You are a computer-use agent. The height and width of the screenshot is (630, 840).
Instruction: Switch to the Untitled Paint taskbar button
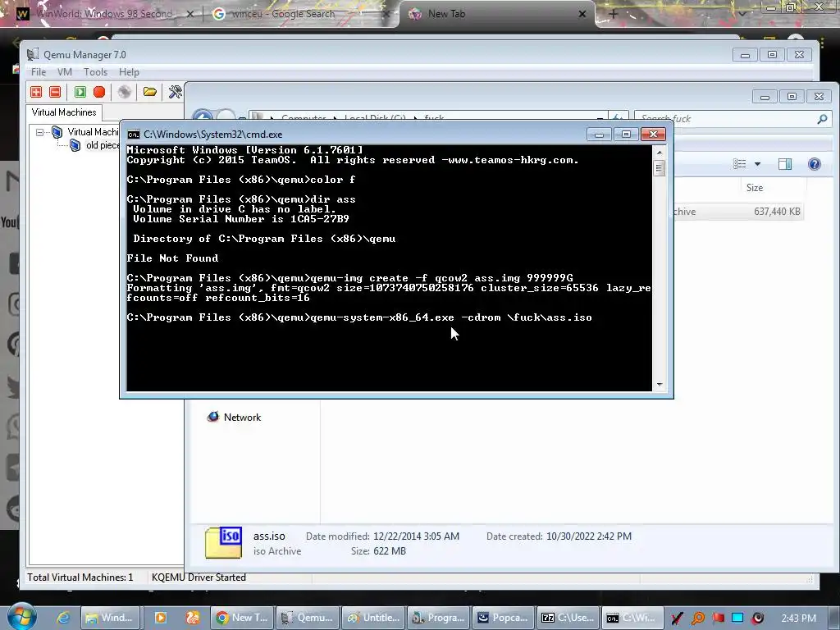[x=374, y=618]
